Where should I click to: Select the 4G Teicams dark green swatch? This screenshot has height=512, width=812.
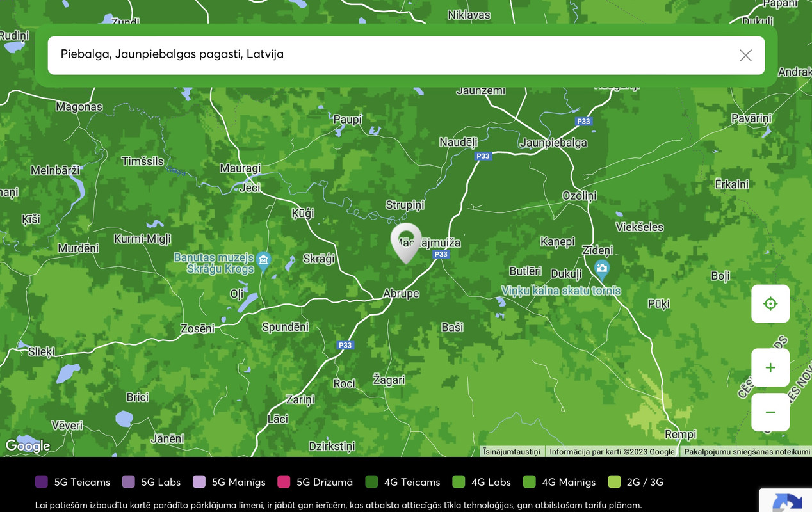[371, 482]
